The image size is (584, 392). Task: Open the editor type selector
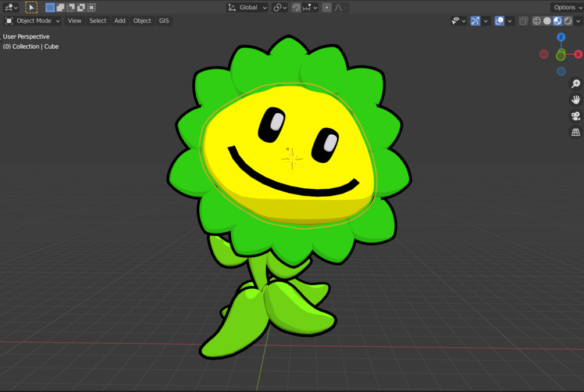10,8
